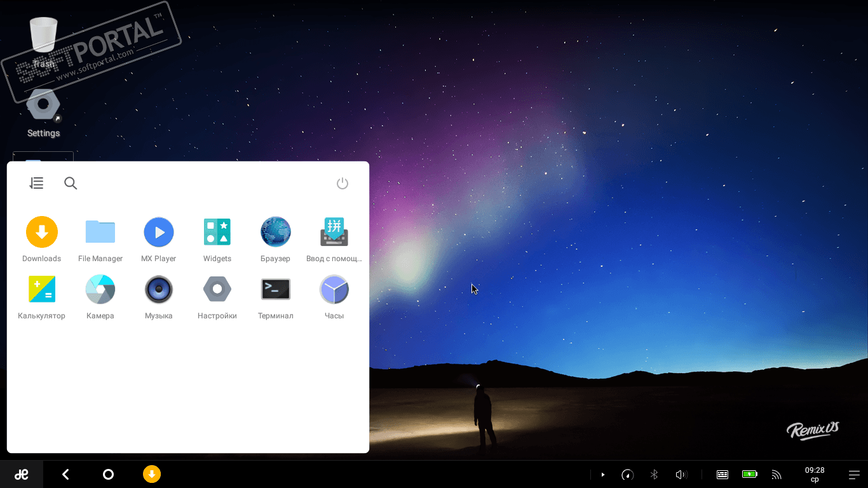This screenshot has height=488, width=868.
Task: Expand the hidden system tray icons
Action: 603,474
